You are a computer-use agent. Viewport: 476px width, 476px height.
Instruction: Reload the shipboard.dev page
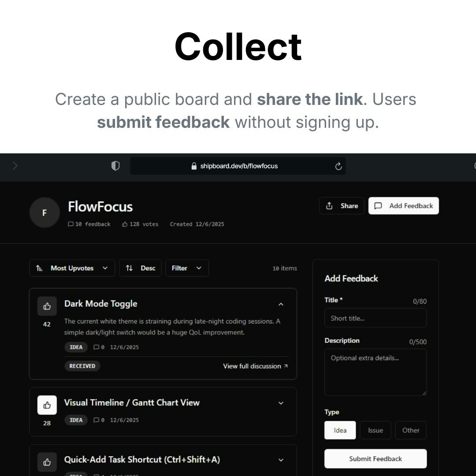338,166
